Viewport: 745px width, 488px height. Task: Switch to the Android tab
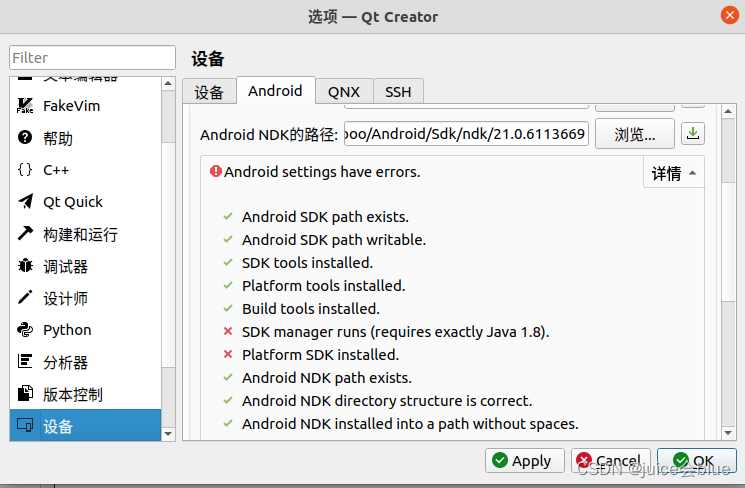(x=275, y=90)
